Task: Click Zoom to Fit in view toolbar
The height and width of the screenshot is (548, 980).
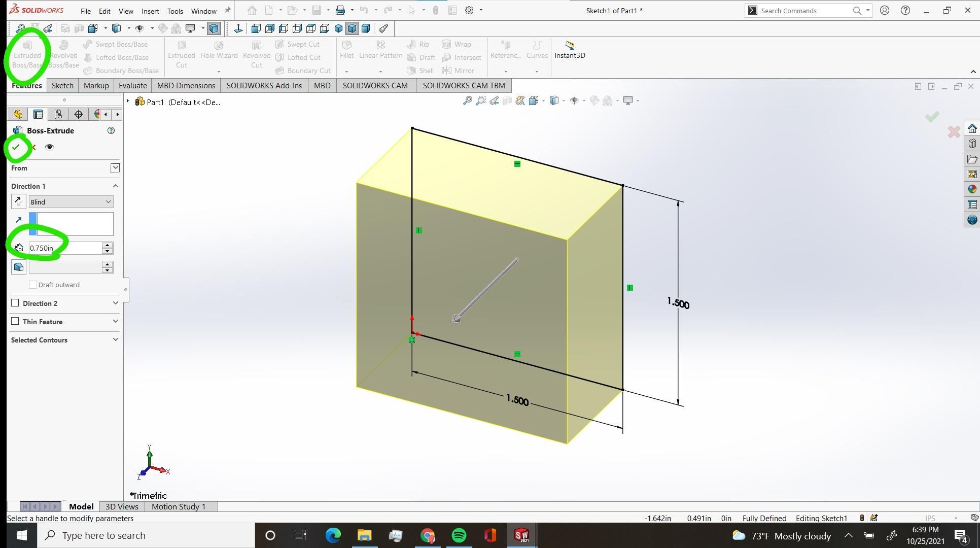Action: point(467,101)
